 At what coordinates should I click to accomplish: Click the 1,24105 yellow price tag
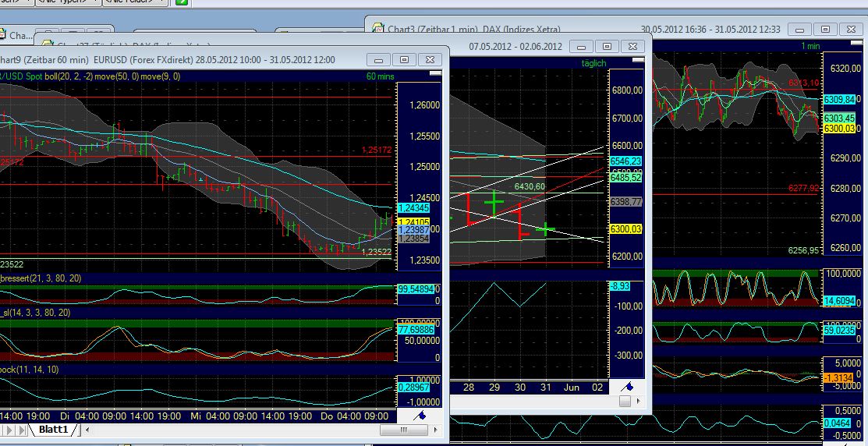414,222
